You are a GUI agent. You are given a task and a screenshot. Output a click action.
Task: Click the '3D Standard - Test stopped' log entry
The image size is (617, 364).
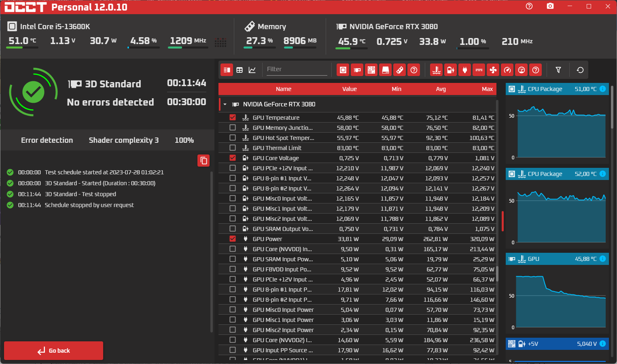tap(80, 194)
